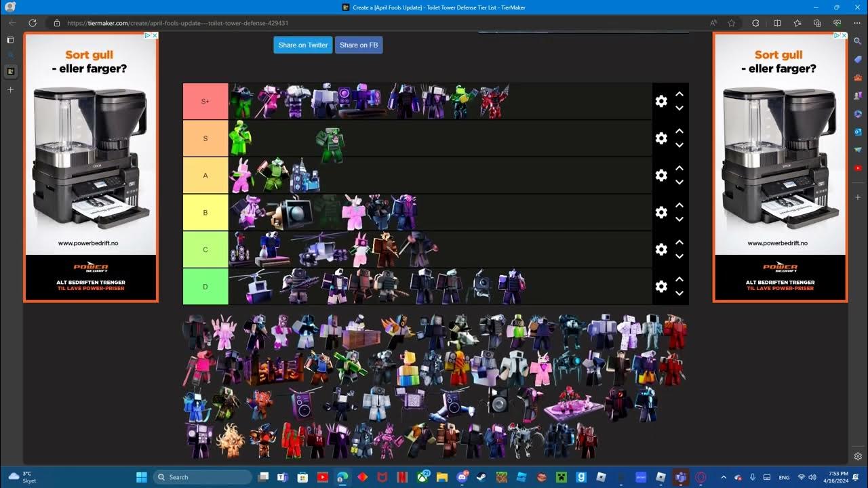Move S+ tier row down with arrow
This screenshot has height=488, width=868.
coord(679,108)
